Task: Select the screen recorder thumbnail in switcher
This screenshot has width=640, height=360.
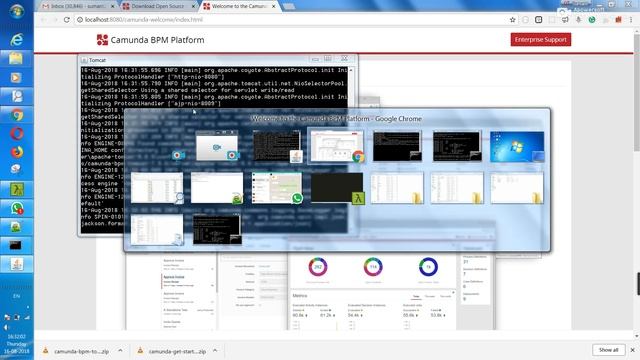Action: [x=217, y=146]
